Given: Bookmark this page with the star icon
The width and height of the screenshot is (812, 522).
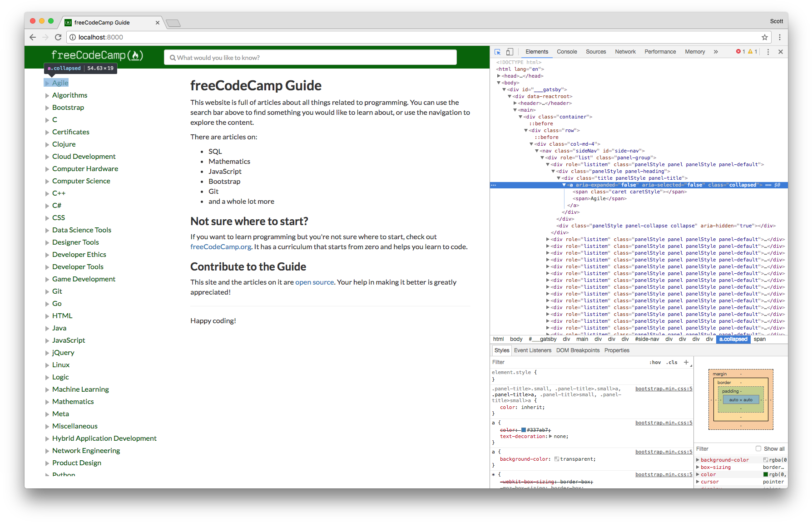Looking at the screenshot, I should 765,37.
